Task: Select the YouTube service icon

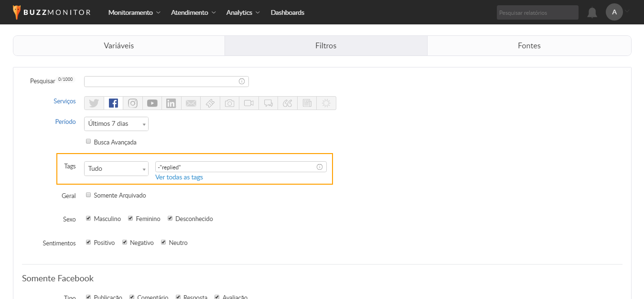Action: tap(152, 103)
